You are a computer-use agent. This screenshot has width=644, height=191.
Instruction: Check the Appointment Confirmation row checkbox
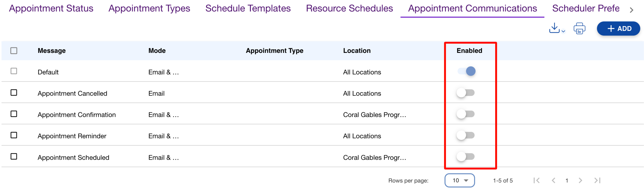[x=14, y=114]
